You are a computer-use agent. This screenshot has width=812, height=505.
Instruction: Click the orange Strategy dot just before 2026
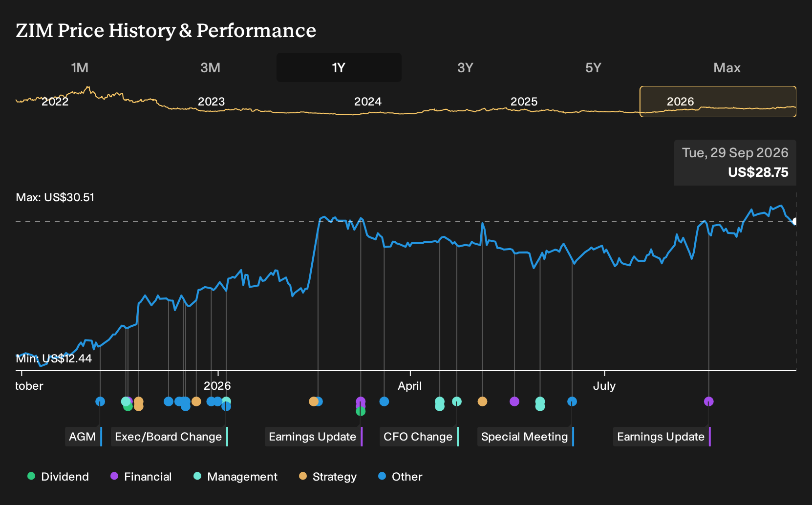tap(196, 401)
